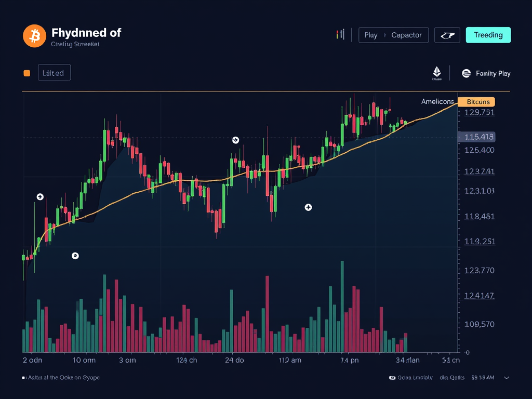Toggle the orange square checkbox beside Läited
This screenshot has width=532, height=399.
click(27, 73)
